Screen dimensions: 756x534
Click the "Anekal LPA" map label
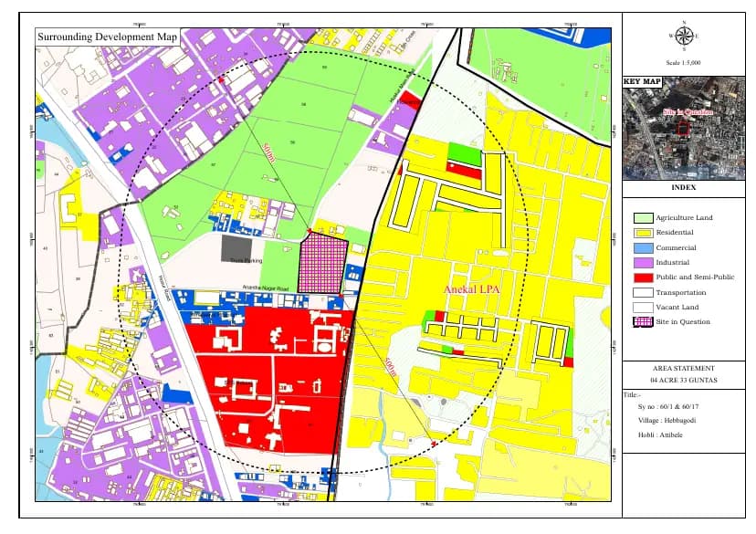point(471,289)
